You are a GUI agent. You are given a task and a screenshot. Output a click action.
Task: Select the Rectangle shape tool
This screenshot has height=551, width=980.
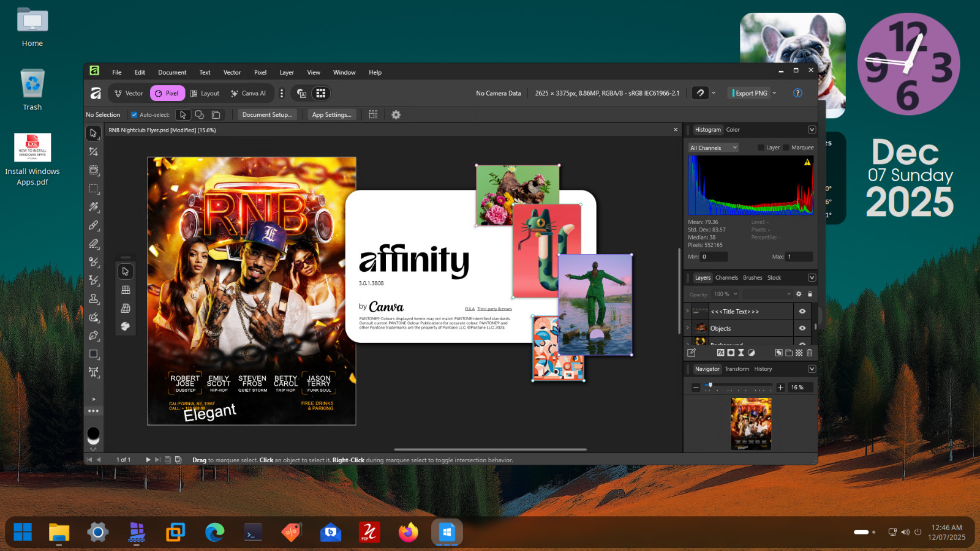point(93,354)
